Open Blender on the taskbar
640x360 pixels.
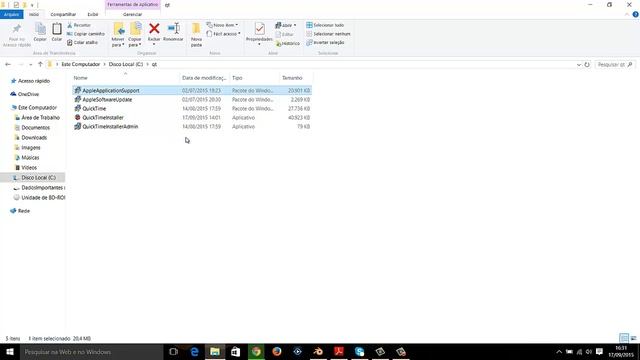click(x=318, y=351)
